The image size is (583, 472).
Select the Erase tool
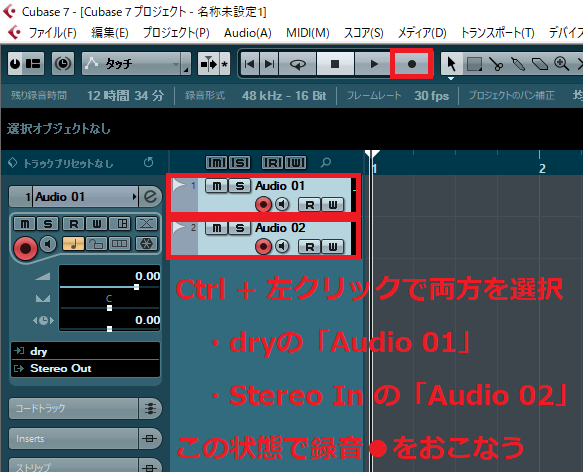point(539,64)
